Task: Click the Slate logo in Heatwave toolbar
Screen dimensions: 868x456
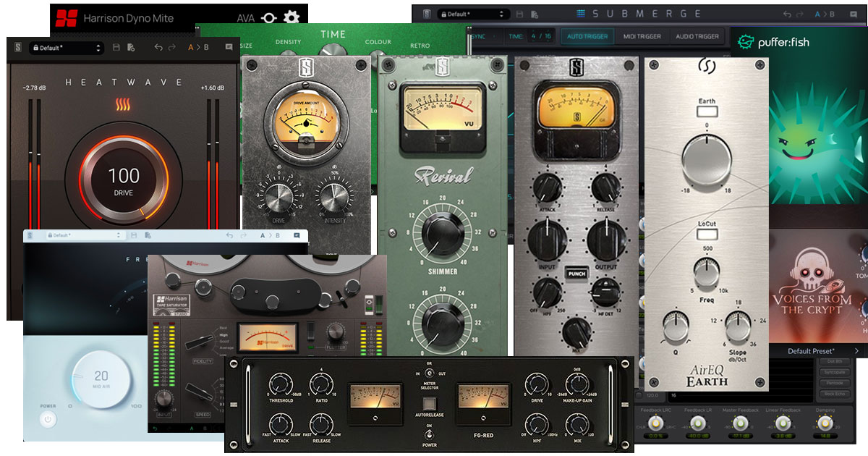Action: coord(17,48)
